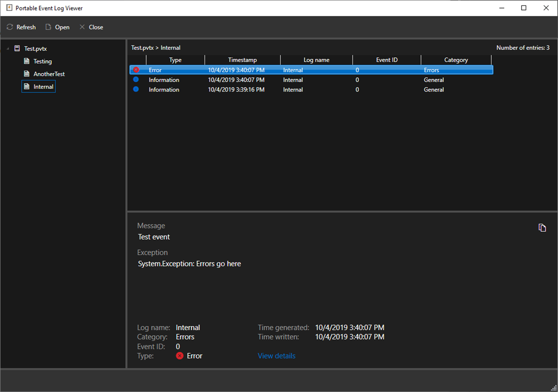The height and width of the screenshot is (392, 558).
Task: Open the View details link
Action: click(276, 356)
